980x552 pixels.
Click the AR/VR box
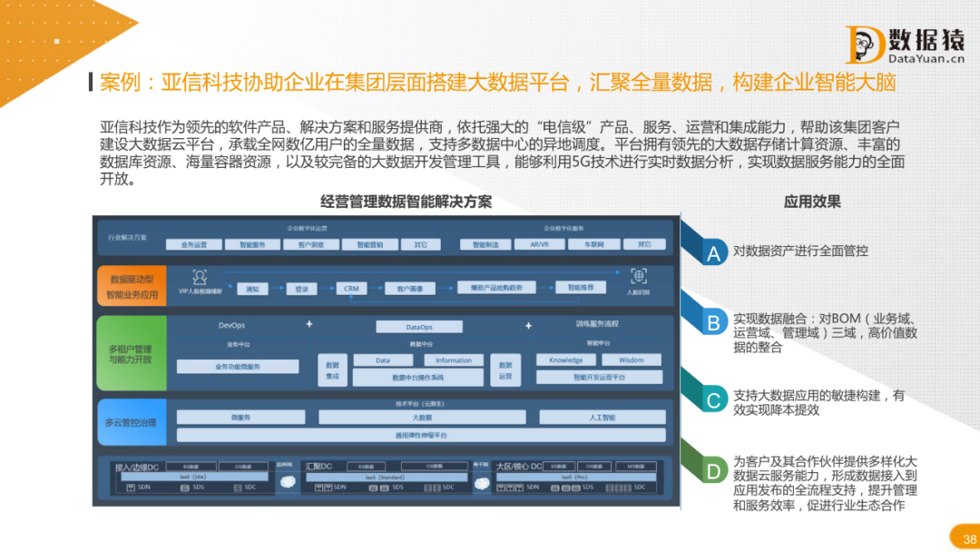539,244
